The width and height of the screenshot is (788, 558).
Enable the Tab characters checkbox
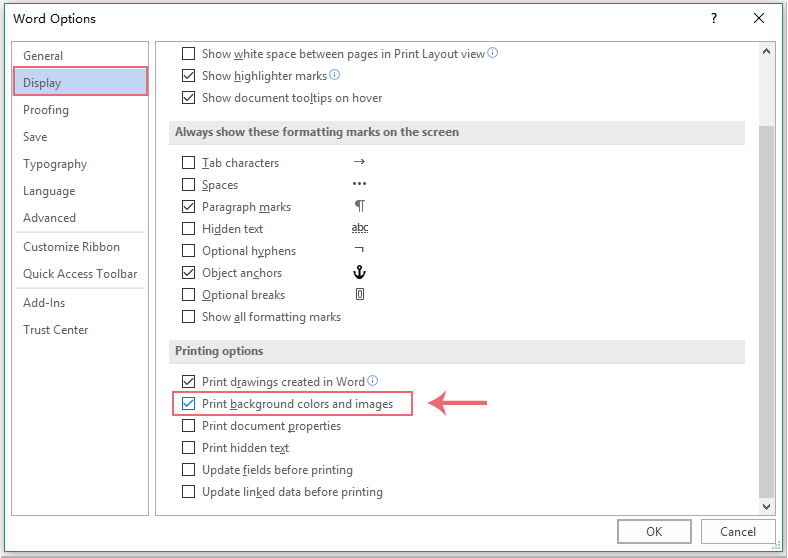(x=188, y=163)
